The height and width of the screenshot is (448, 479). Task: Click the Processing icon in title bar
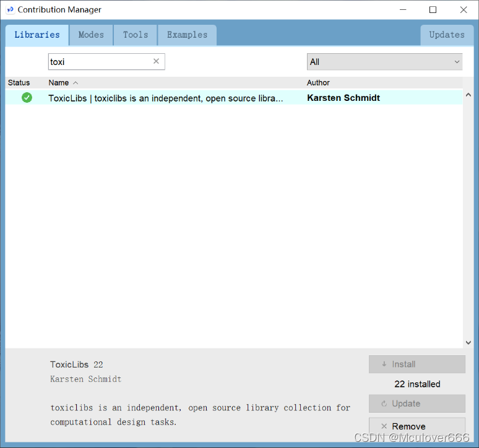pyautogui.click(x=10, y=10)
